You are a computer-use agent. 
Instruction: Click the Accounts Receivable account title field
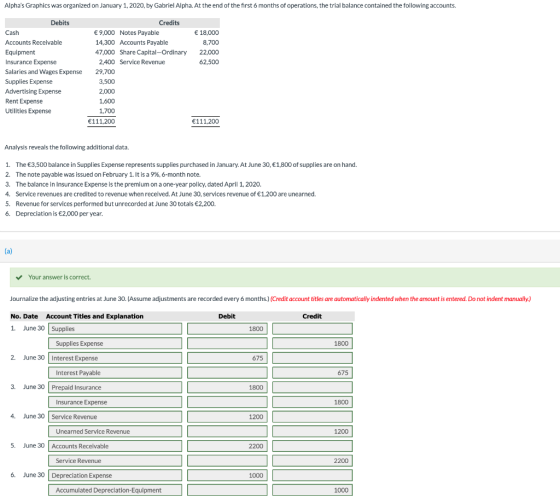tap(115, 446)
